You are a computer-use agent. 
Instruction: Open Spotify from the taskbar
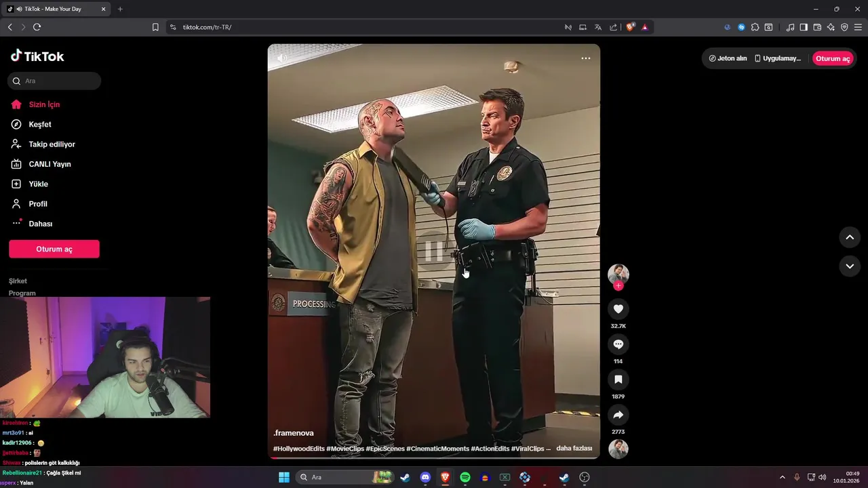pyautogui.click(x=465, y=477)
